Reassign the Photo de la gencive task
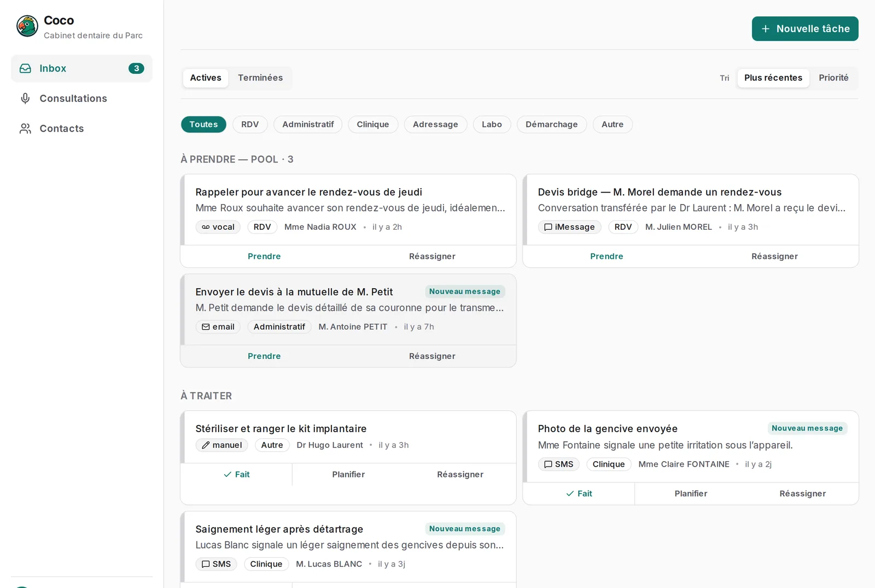875x588 pixels. pos(802,494)
